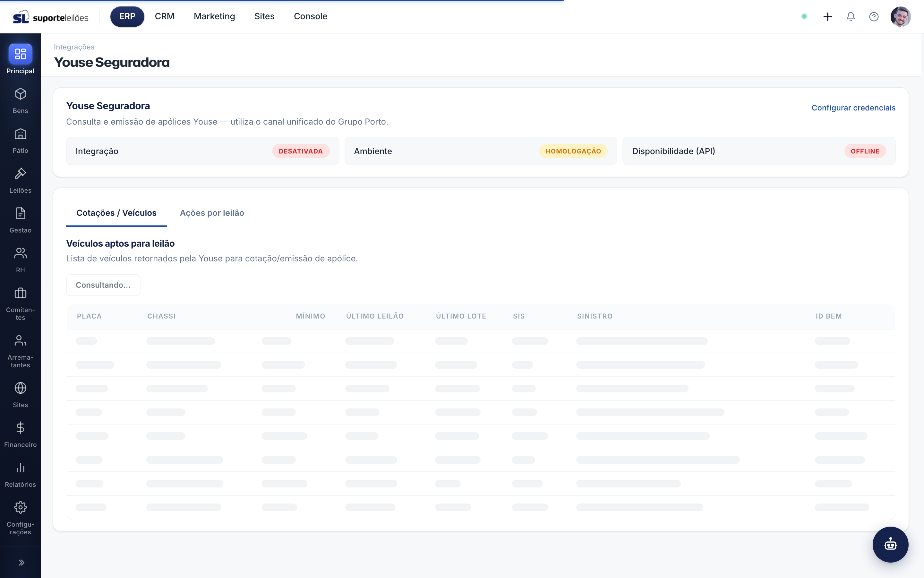Click the CHASSI column header
This screenshot has height=578, width=924.
161,316
